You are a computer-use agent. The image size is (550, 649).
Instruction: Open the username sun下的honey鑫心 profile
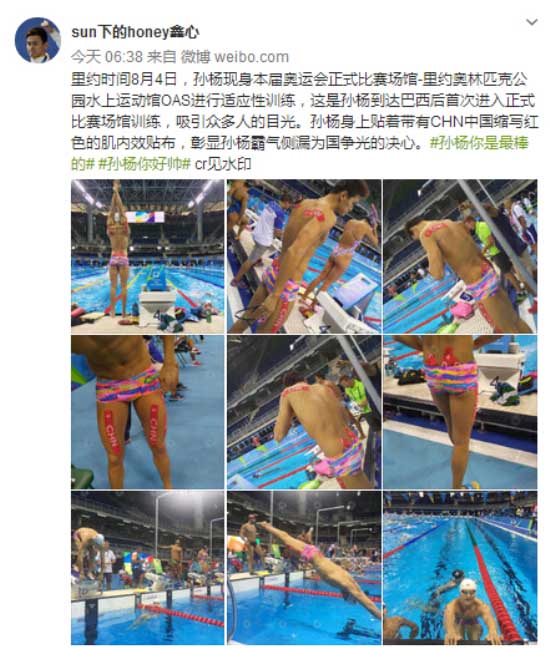(135, 32)
